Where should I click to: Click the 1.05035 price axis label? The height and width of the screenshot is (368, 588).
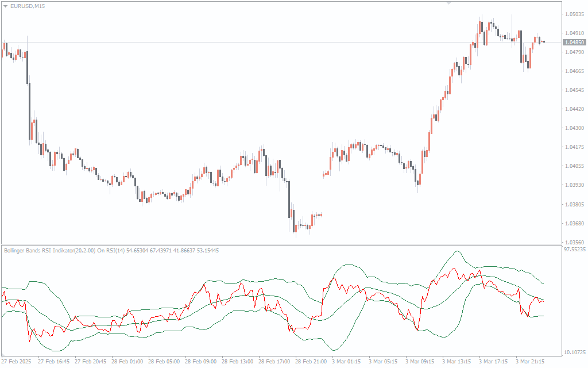tap(574, 14)
